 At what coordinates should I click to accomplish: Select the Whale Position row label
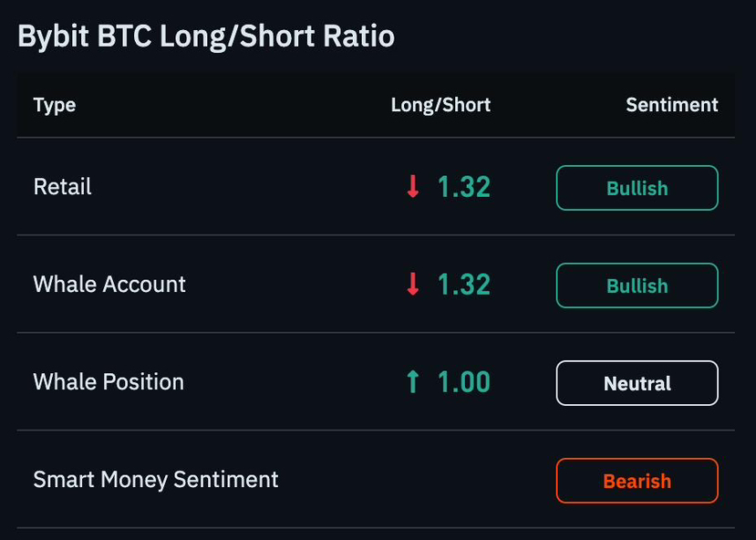click(109, 382)
